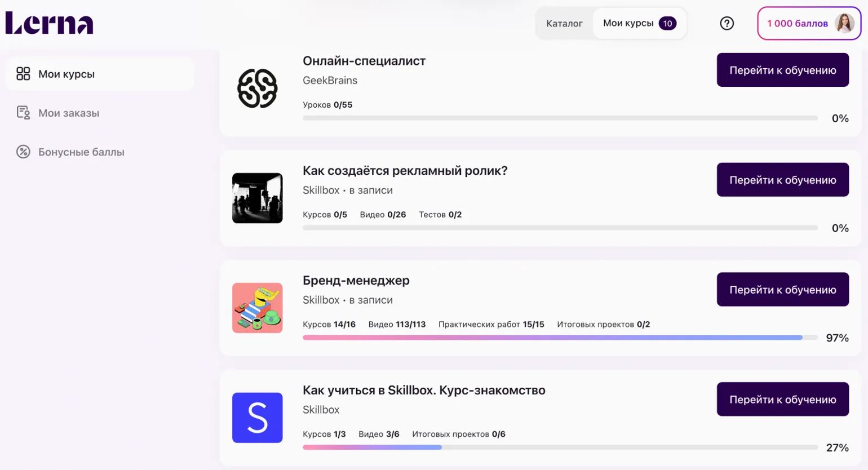Click the Бонусные баллы percent icon
This screenshot has width=868, height=470.
[23, 152]
